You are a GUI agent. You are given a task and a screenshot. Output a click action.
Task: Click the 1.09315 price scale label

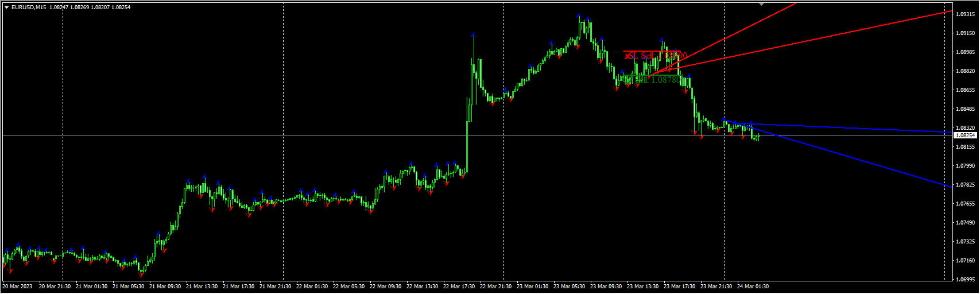click(967, 14)
